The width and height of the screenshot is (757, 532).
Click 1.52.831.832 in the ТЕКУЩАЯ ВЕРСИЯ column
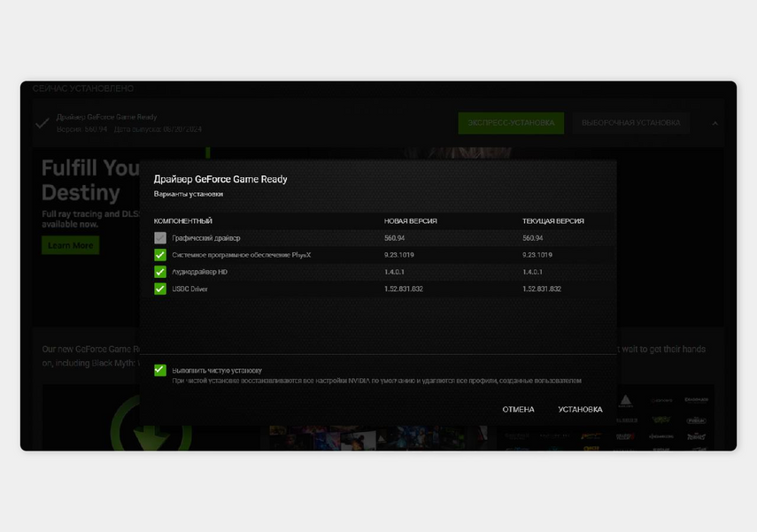(x=542, y=289)
